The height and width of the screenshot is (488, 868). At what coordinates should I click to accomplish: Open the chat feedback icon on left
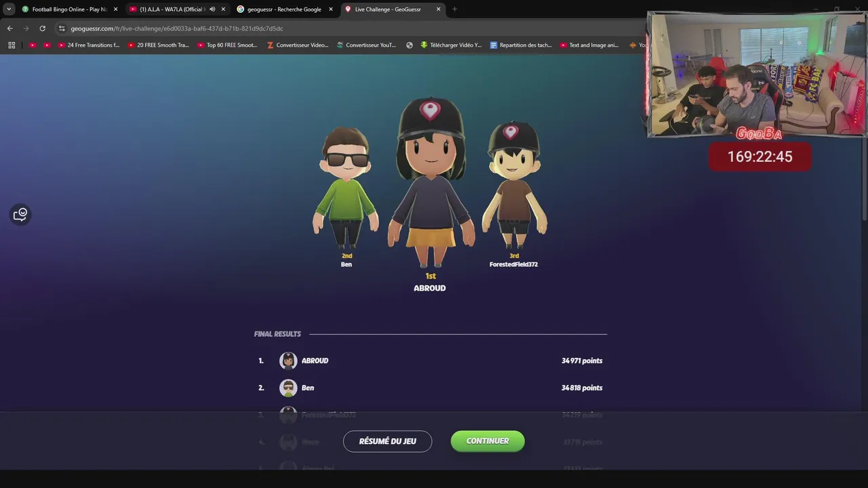tap(20, 215)
